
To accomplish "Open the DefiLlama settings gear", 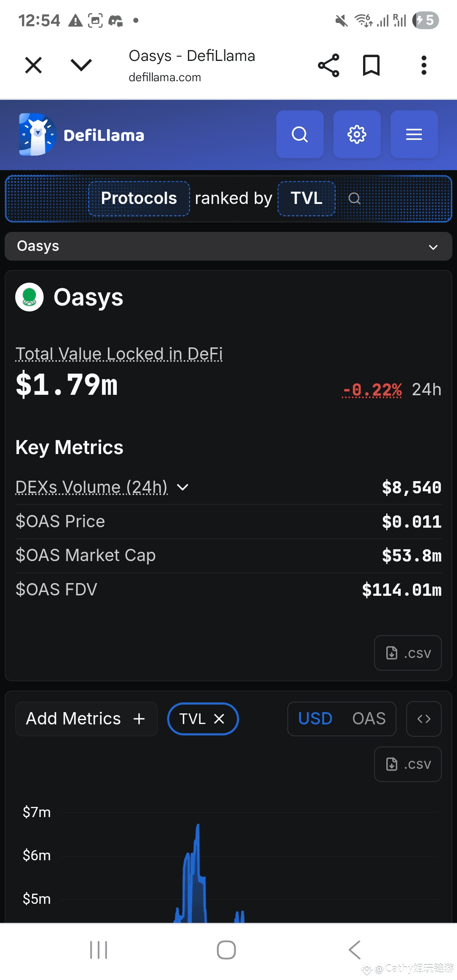I will click(357, 135).
